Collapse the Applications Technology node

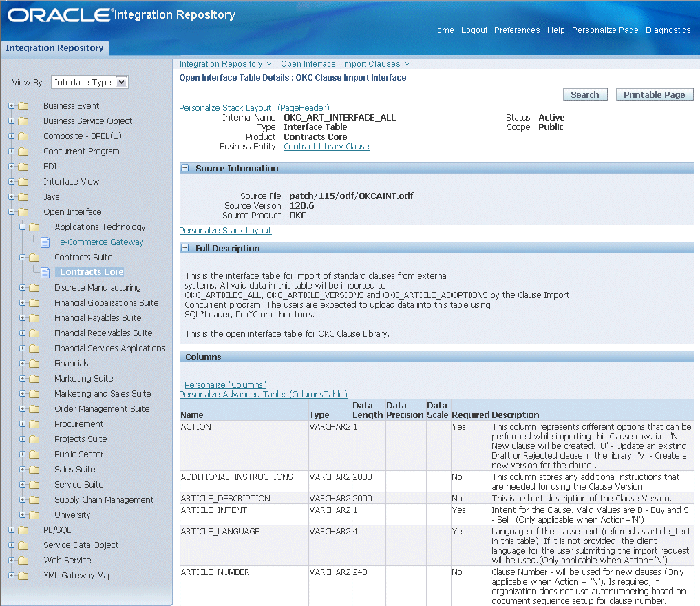pyautogui.click(x=23, y=227)
